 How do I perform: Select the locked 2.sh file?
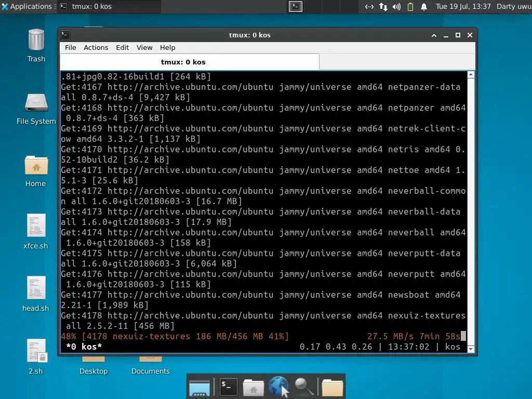(36, 351)
